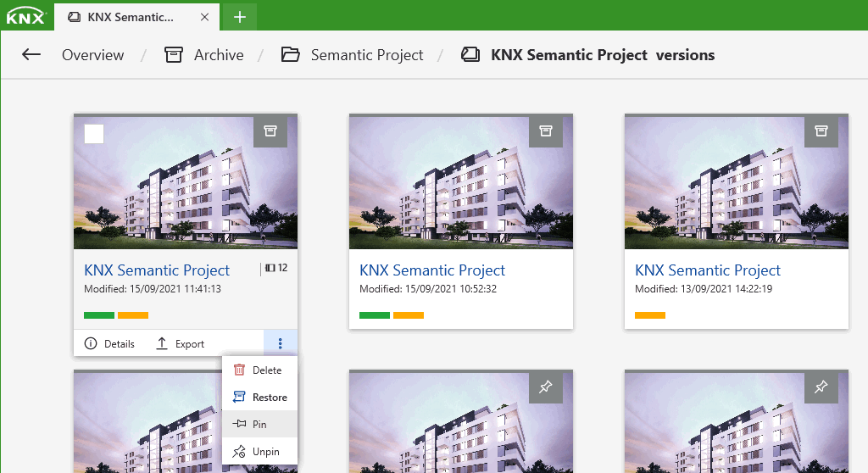This screenshot has width=868, height=473.
Task: Go back with the left arrow
Action: pos(31,54)
